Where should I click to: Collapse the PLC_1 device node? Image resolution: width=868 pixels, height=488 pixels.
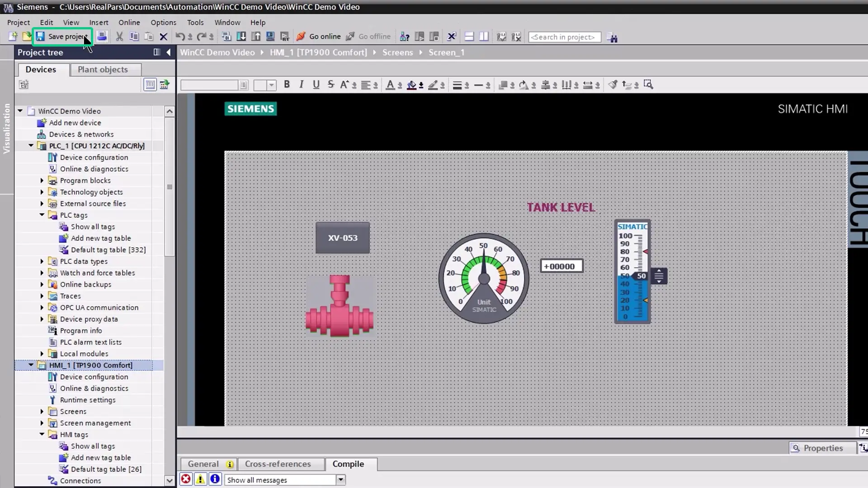click(x=31, y=145)
